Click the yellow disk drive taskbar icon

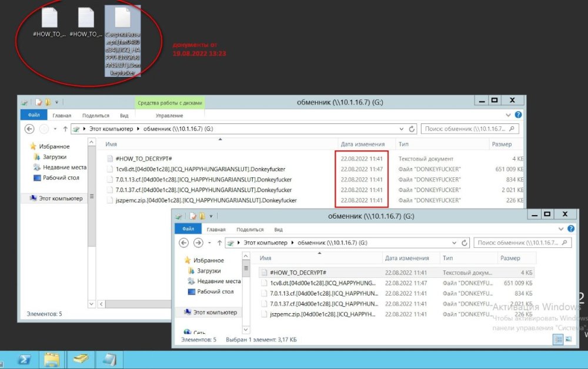[81, 359]
